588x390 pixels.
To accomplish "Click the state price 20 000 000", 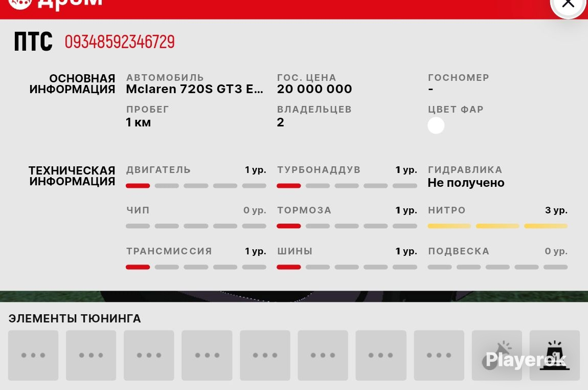I will click(x=314, y=89).
